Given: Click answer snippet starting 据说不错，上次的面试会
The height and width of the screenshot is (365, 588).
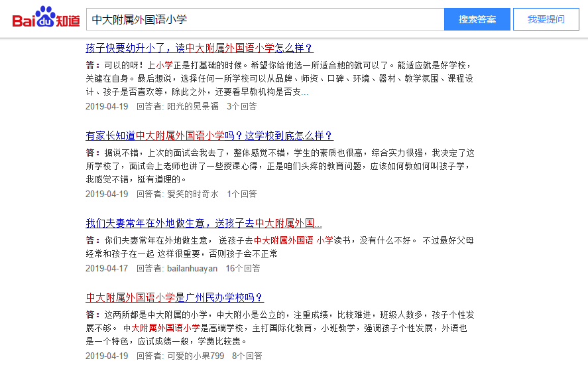Looking at the screenshot, I should tap(280, 166).
